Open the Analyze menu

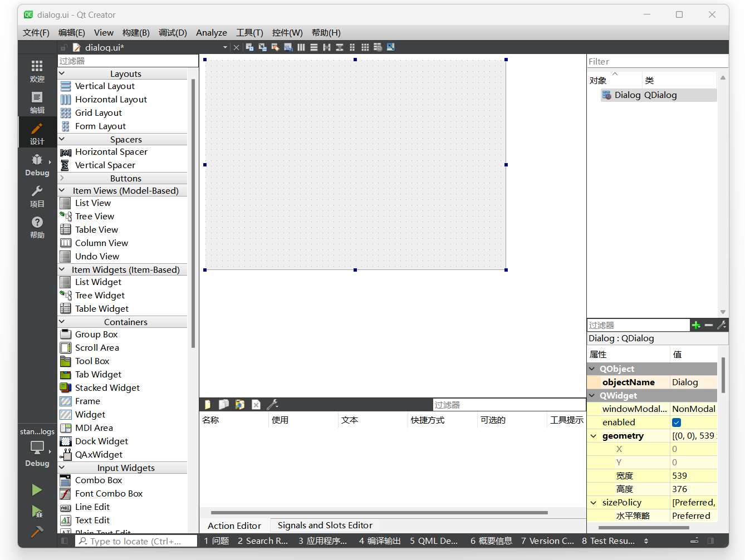(212, 33)
